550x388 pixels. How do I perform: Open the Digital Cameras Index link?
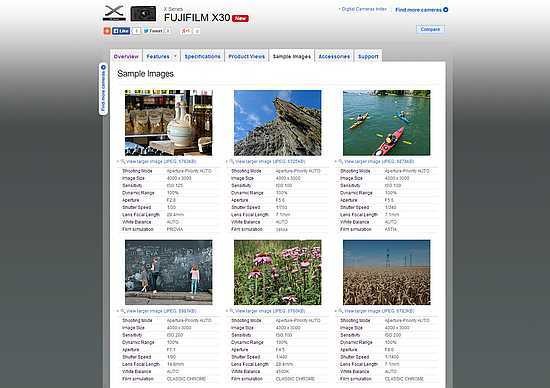364,9
